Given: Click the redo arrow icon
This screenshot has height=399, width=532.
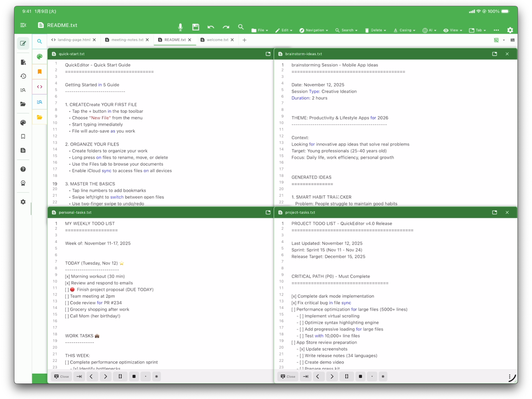Looking at the screenshot, I should pyautogui.click(x=226, y=27).
